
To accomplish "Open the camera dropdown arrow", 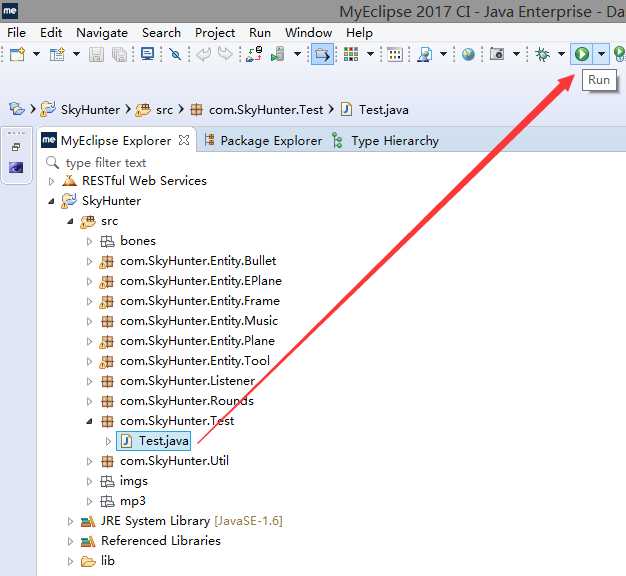I will pos(516,53).
